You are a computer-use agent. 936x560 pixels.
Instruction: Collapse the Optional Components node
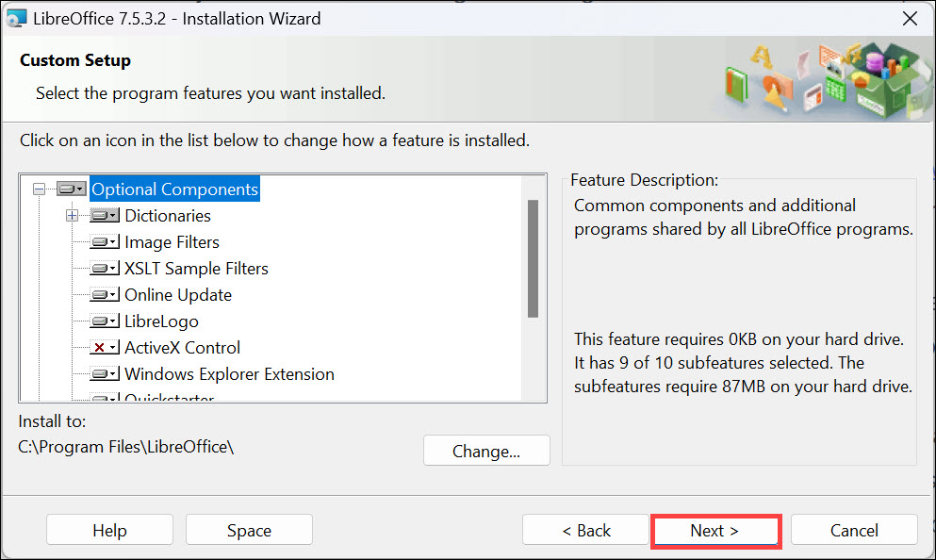(39, 188)
